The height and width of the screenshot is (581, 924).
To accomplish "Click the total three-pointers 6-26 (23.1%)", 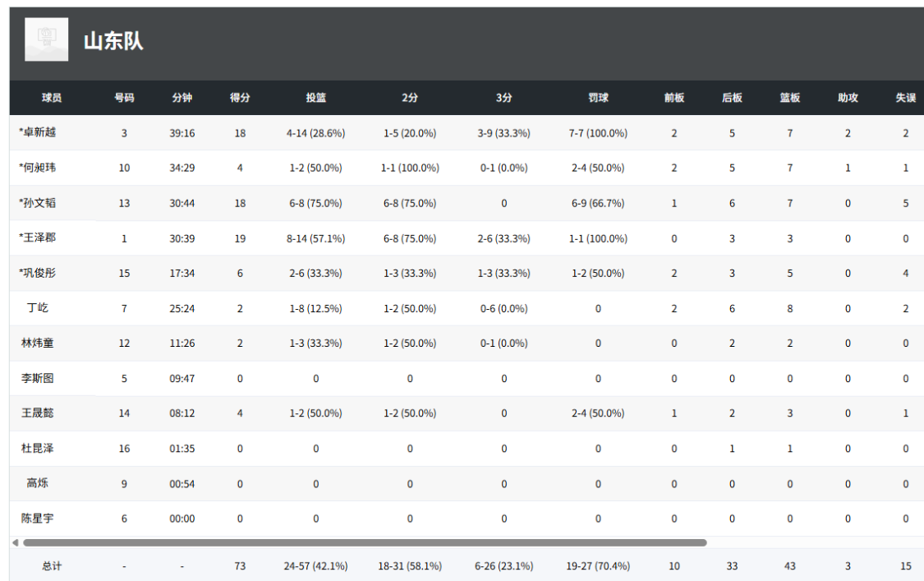I will coord(503,566).
